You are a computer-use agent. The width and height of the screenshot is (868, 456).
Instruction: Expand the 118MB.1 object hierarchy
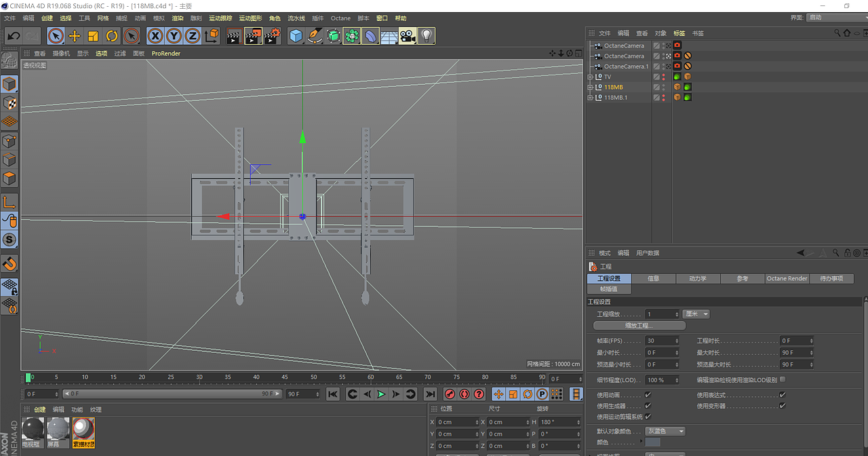click(x=591, y=98)
